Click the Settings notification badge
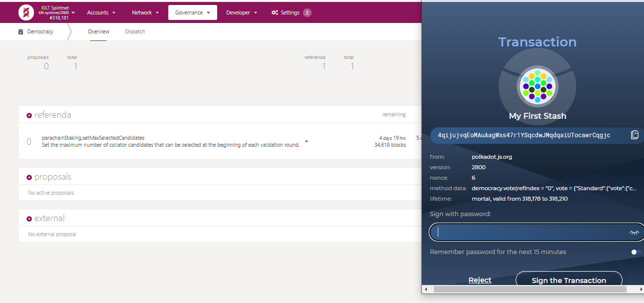This screenshot has height=303, width=644. click(x=307, y=12)
